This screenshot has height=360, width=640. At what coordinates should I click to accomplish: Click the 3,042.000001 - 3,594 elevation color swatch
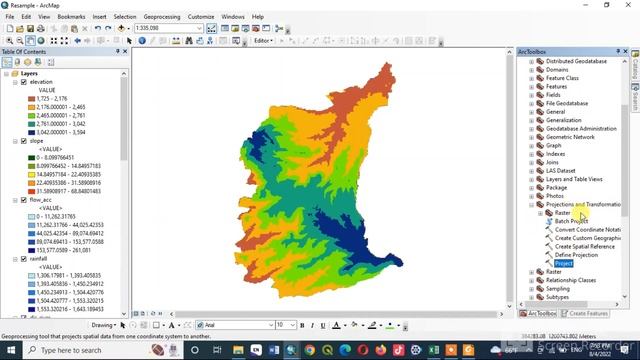(x=31, y=132)
